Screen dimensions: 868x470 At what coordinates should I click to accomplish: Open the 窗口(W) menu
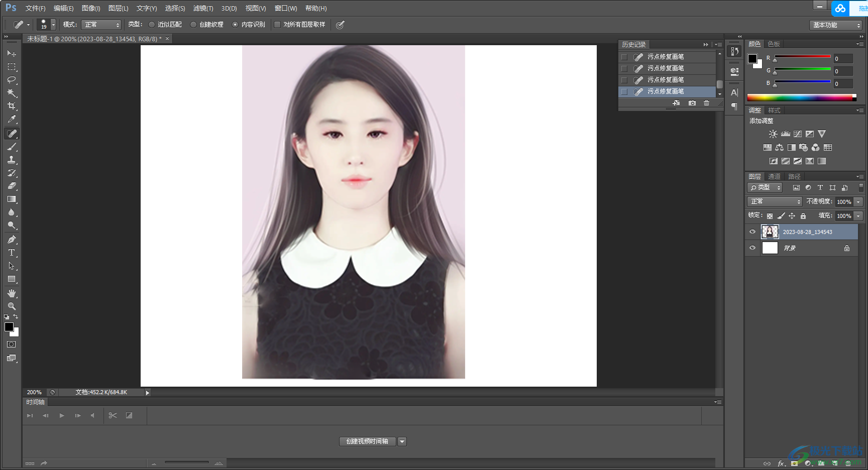(x=286, y=9)
